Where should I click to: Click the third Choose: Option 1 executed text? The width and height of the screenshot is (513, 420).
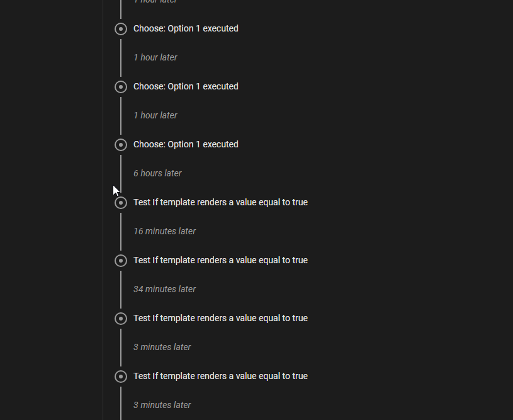pyautogui.click(x=186, y=144)
